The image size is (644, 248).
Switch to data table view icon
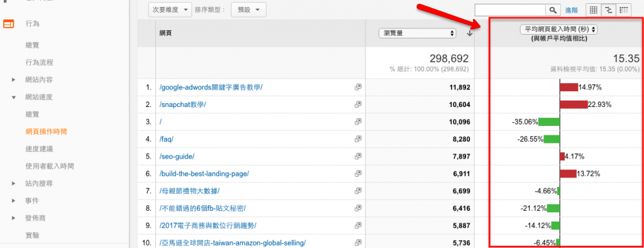tap(594, 10)
